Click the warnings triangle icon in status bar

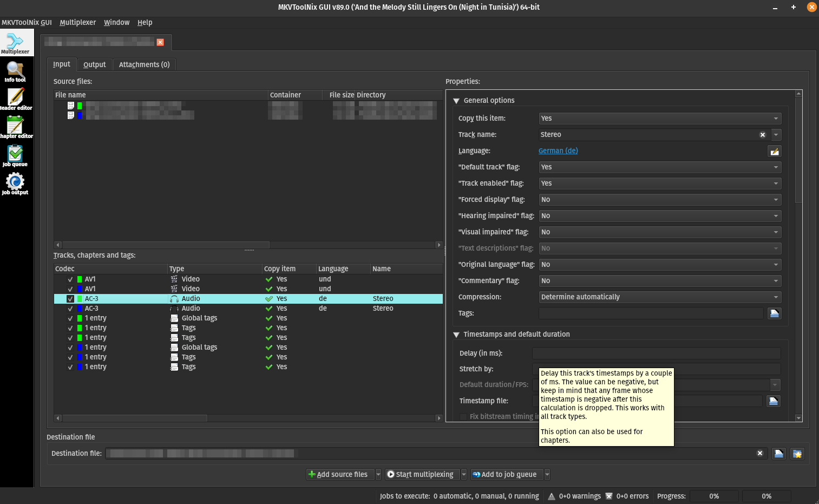(552, 496)
